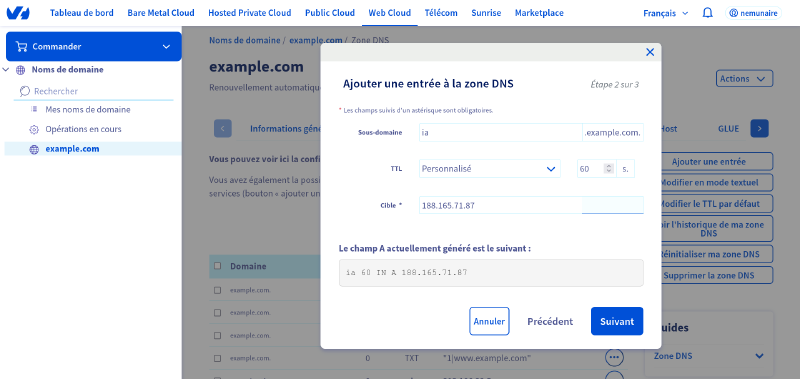Toggle the select-all checkbox in Domaine header
Screen dimensions: 800x379
pos(218,266)
